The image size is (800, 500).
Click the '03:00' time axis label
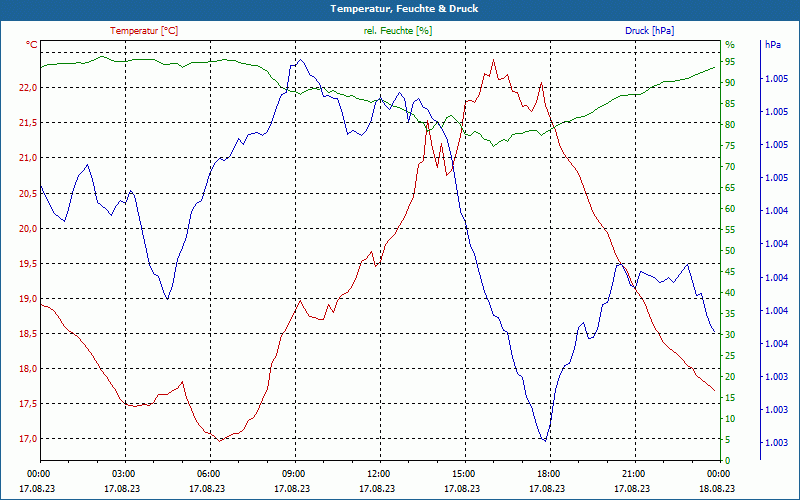(x=123, y=473)
